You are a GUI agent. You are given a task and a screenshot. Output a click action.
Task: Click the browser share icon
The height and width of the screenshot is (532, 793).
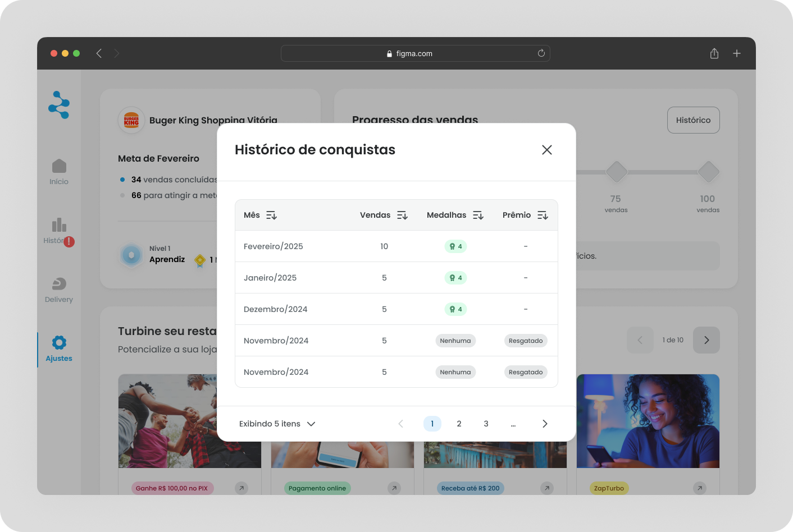click(714, 53)
